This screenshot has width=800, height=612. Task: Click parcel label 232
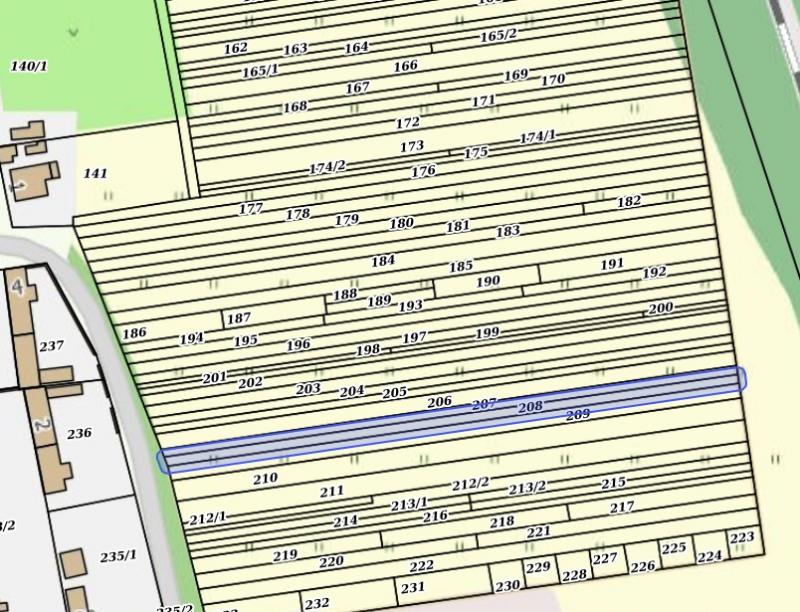(x=317, y=604)
